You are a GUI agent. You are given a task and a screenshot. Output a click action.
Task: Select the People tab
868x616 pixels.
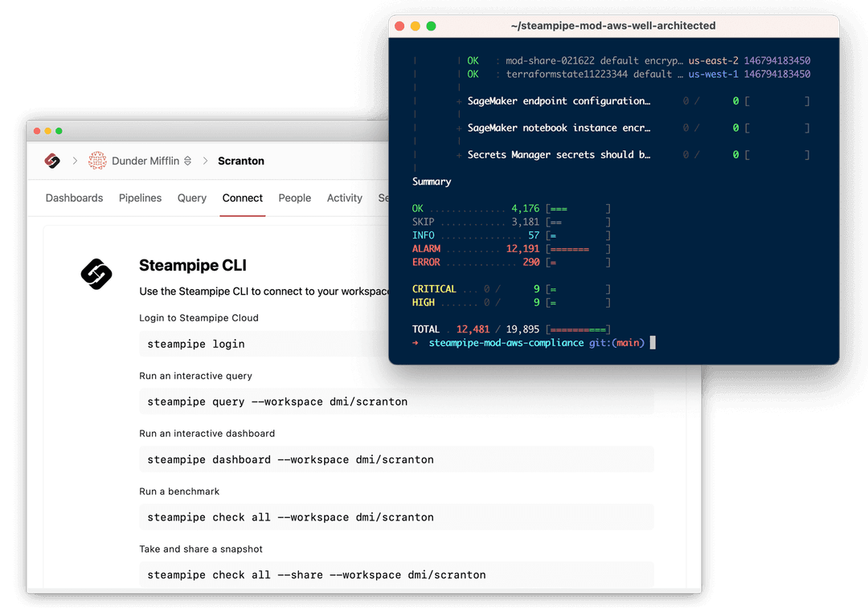click(x=294, y=198)
